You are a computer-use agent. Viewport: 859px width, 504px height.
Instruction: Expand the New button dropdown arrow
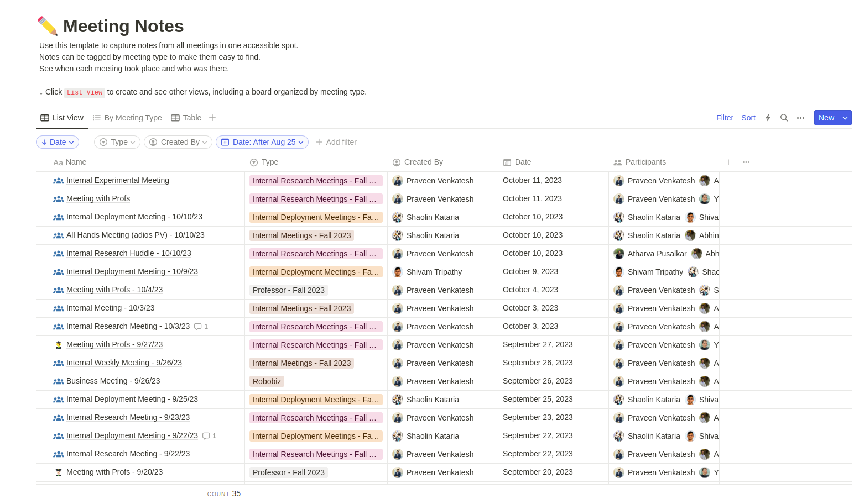(x=845, y=118)
